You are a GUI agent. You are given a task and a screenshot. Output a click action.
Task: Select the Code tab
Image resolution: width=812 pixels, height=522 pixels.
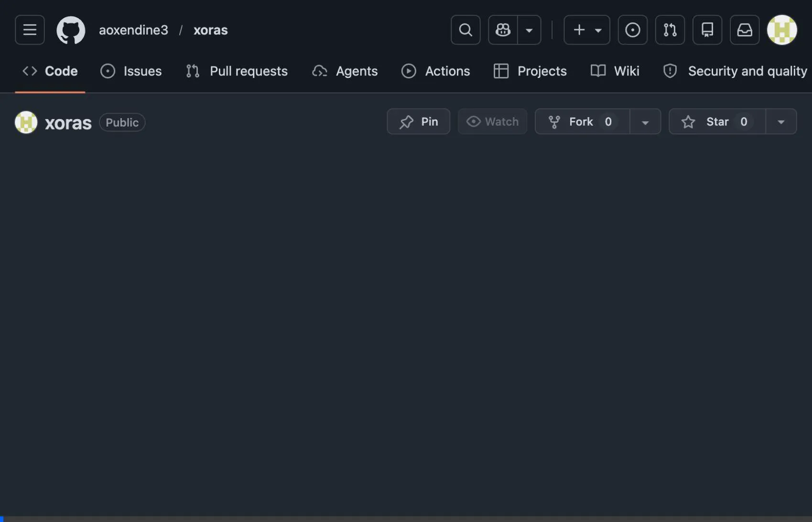pyautogui.click(x=50, y=71)
